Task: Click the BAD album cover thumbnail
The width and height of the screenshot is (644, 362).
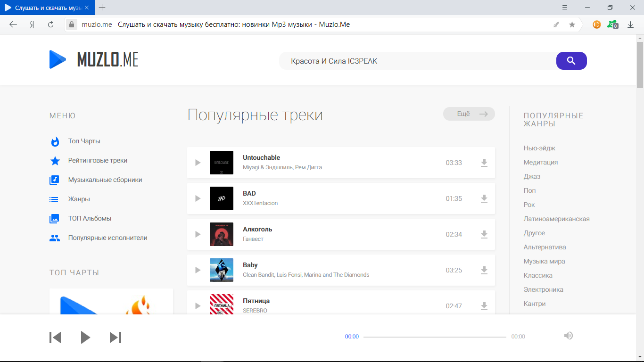Action: click(x=222, y=198)
